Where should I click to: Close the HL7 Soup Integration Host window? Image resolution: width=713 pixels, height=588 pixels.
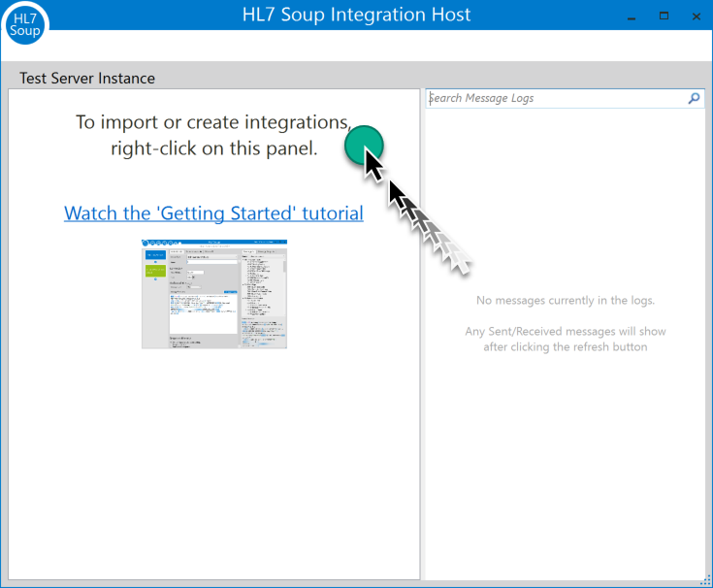coord(697,16)
